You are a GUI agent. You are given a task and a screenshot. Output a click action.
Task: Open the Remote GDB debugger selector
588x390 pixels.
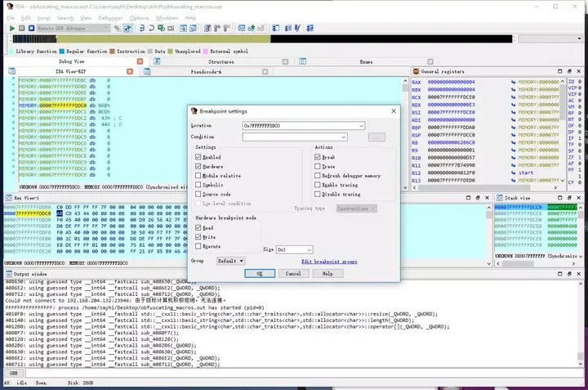(x=73, y=28)
